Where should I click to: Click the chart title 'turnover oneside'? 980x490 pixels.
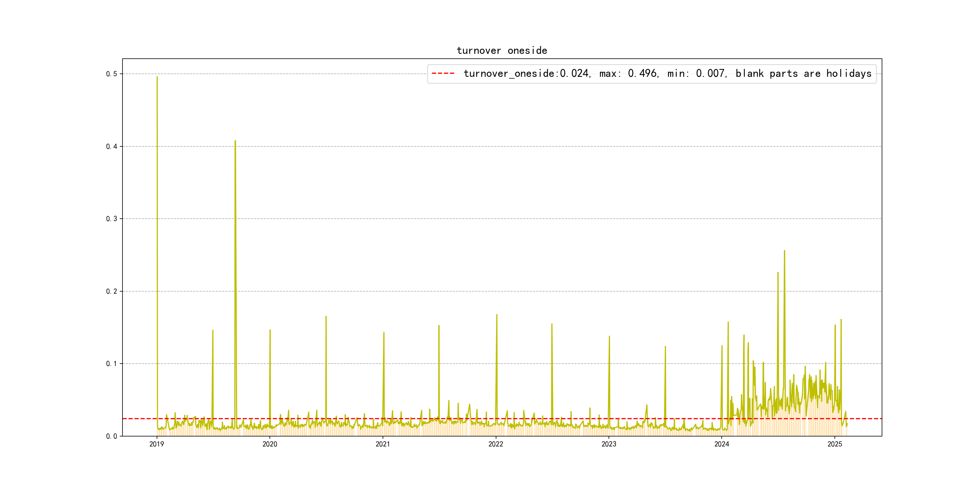(501, 51)
